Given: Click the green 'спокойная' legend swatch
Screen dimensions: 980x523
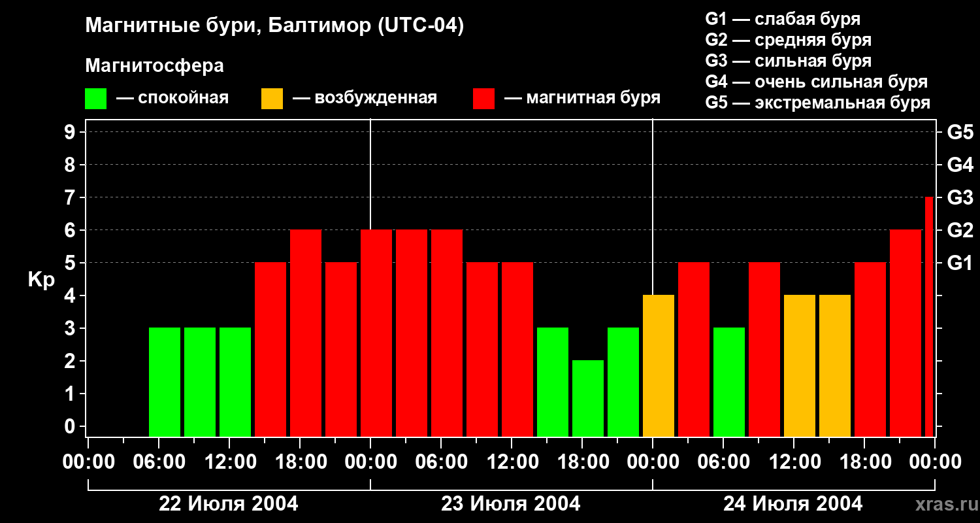Looking at the screenshot, I should click(x=95, y=99).
